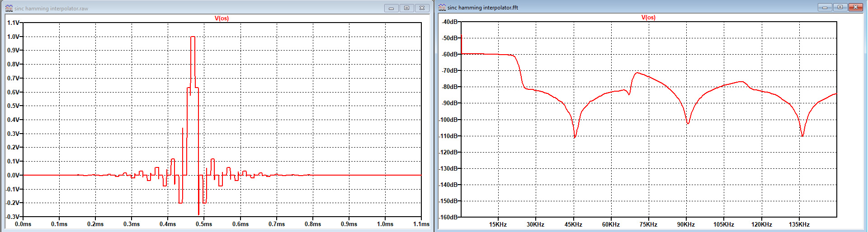
Task: Click the 1.1ms label on time axis
Action: pyautogui.click(x=421, y=224)
